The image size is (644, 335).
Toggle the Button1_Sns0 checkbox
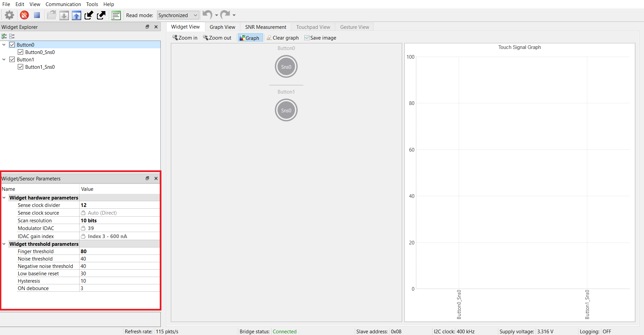coord(20,67)
